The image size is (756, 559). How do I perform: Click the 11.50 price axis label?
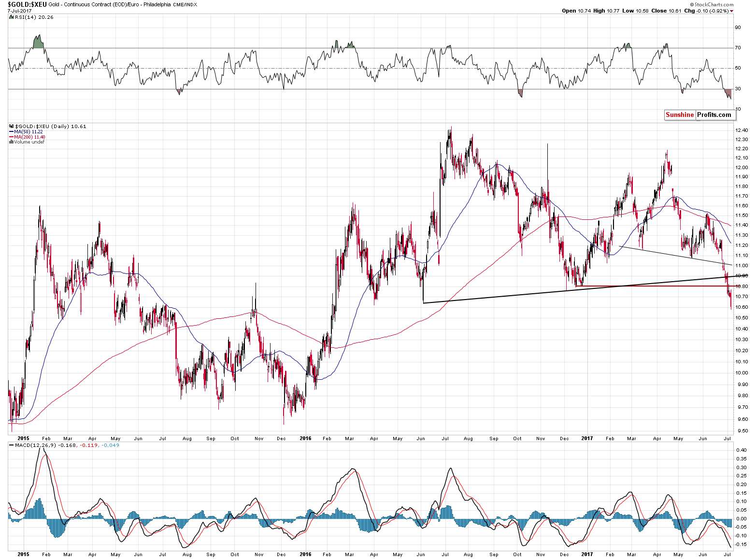point(742,215)
